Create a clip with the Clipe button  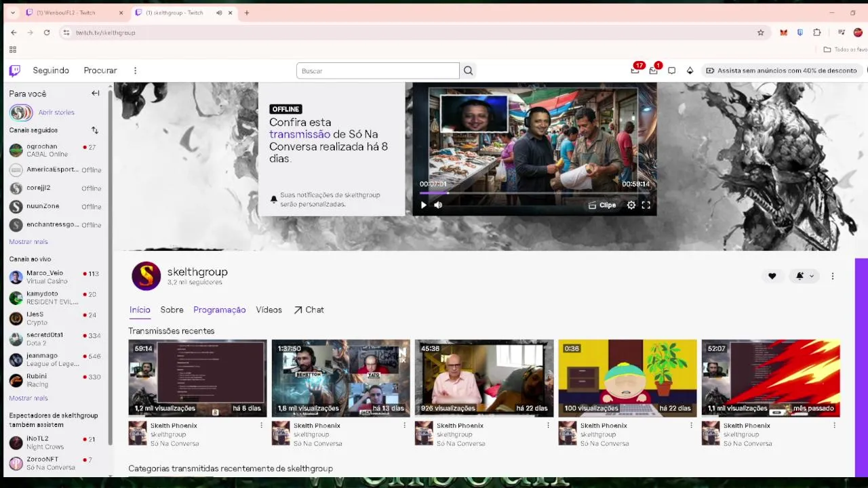point(602,205)
